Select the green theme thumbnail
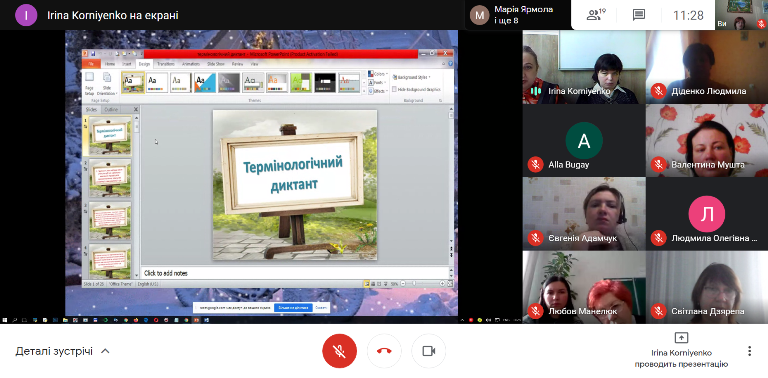 tap(301, 82)
